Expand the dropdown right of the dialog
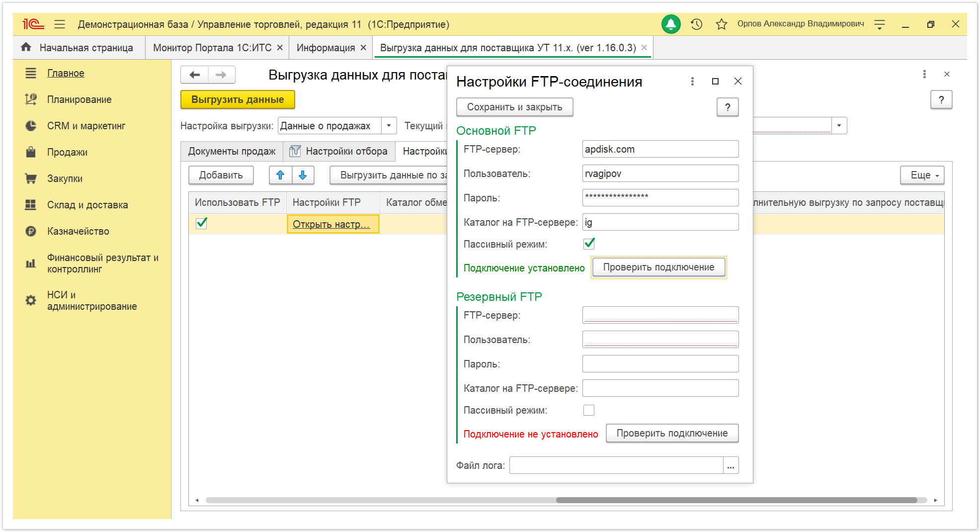 [839, 126]
